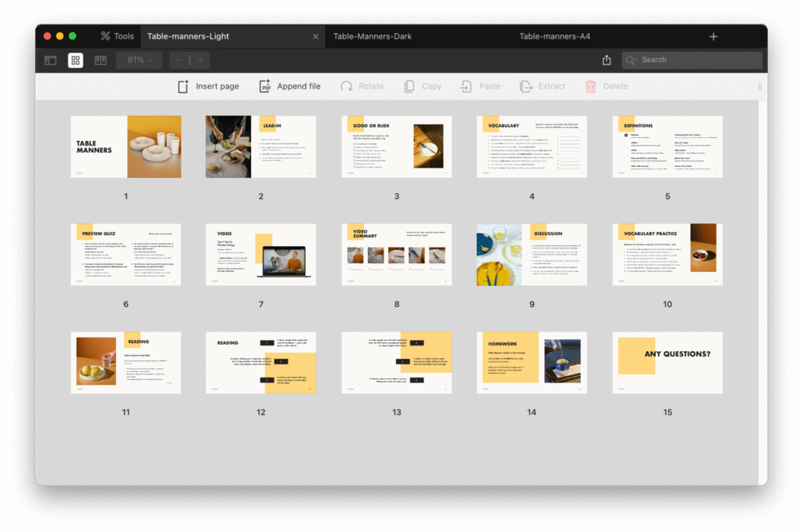This screenshot has height=532, width=803.
Task: Open the 81% zoom level dropdown
Action: [140, 60]
